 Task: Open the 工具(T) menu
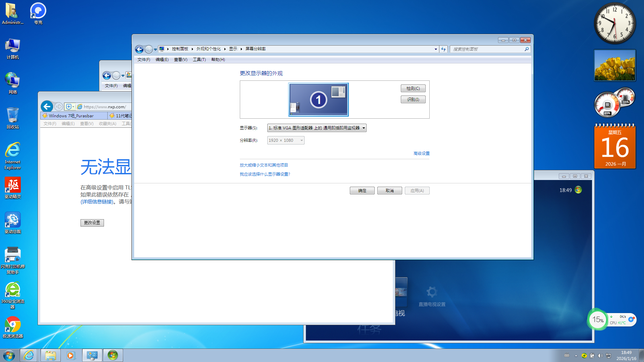coord(199,60)
